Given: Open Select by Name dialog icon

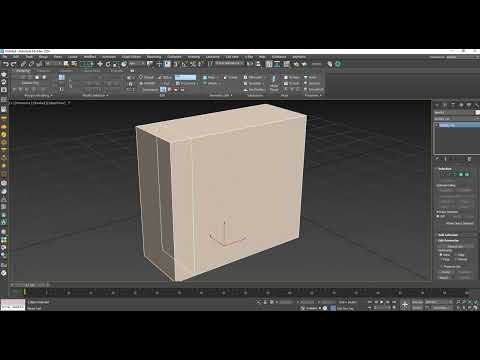Looking at the screenshot, I should coord(74,64).
